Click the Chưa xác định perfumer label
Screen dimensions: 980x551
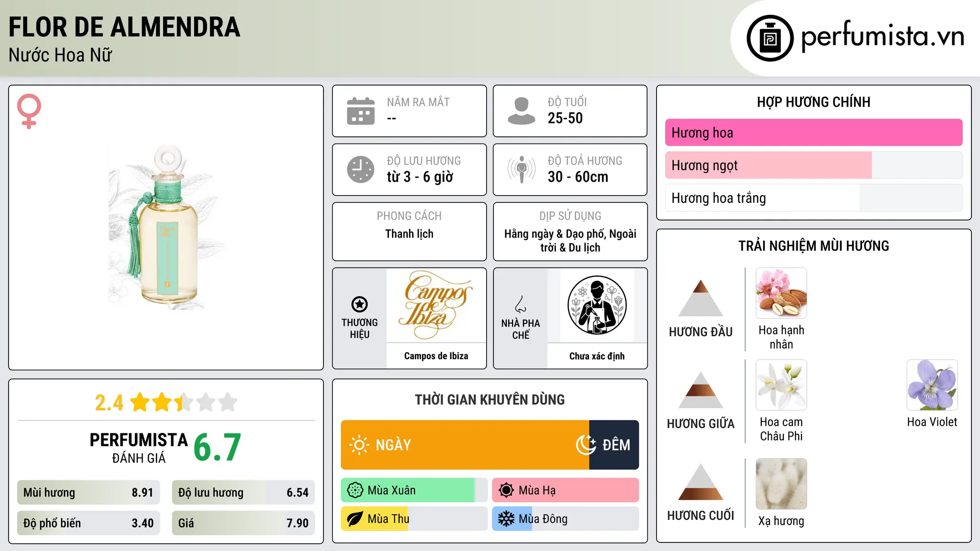coord(597,356)
